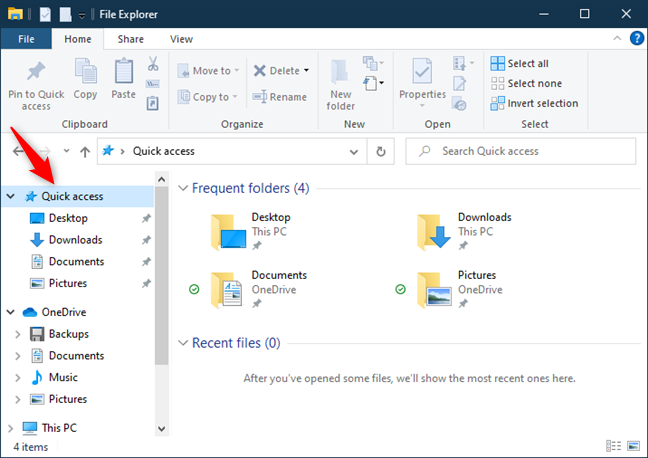The image size is (648, 458).
Task: Select Backups in the navigation pane
Action: click(69, 334)
